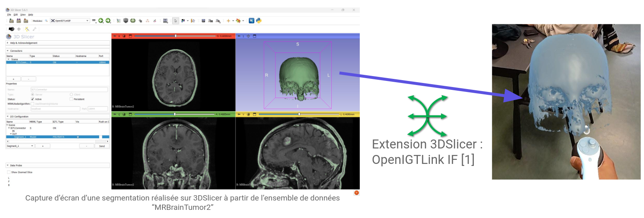
Task: Click the yellow slice view link icon
Action: pos(249,114)
